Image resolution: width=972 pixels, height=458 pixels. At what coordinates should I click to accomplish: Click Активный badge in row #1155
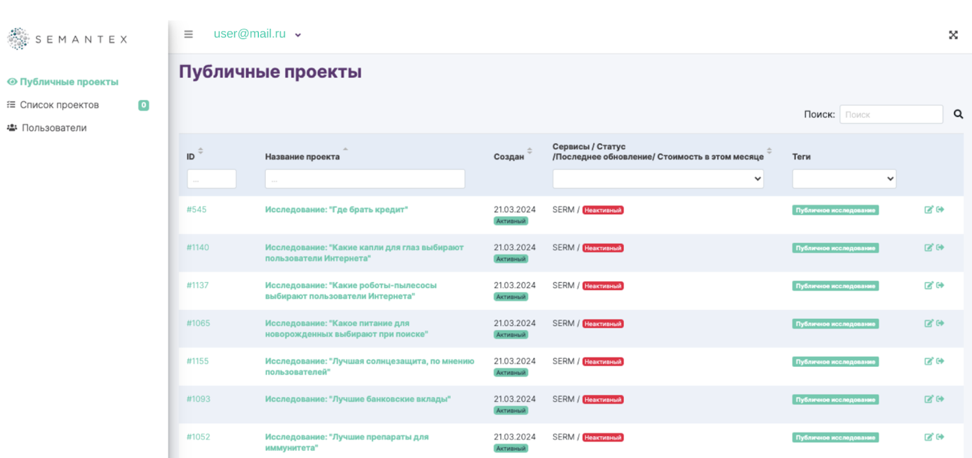[x=511, y=372]
